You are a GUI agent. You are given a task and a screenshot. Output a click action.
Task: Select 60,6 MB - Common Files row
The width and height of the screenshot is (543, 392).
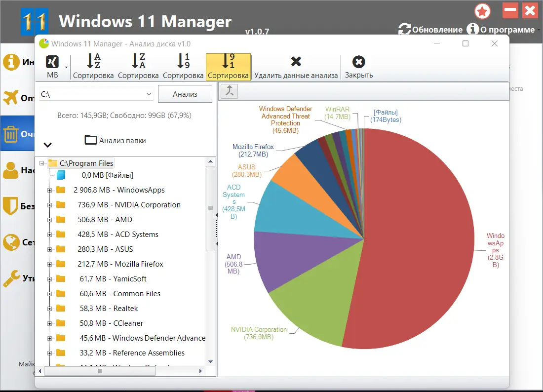[x=120, y=294]
